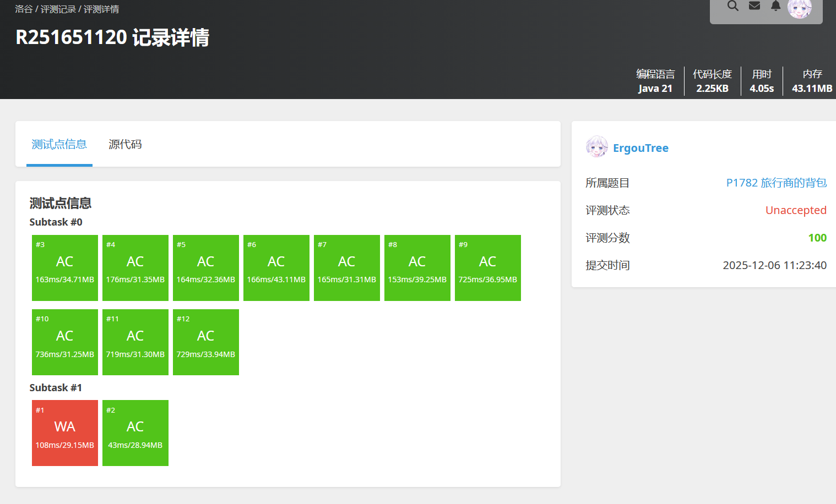Image resolution: width=836 pixels, height=504 pixels.
Task: Click the user avatar in top bar
Action: (x=799, y=8)
